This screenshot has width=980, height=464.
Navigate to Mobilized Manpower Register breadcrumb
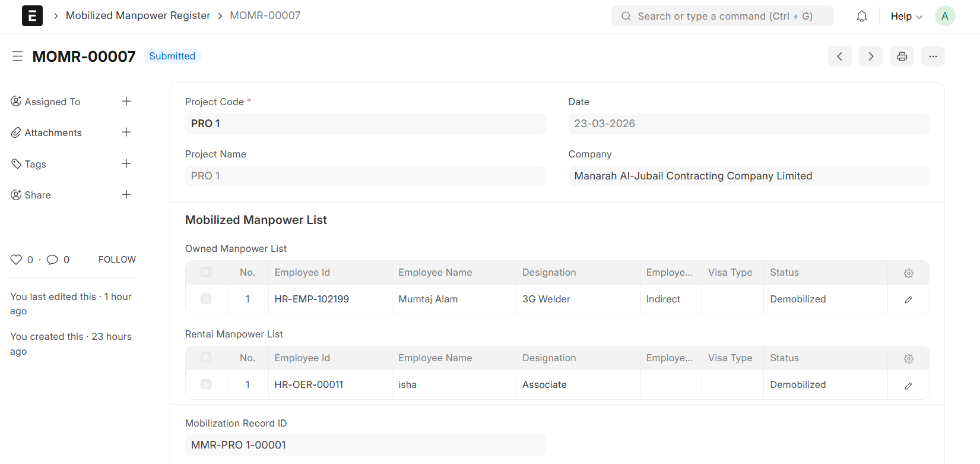click(x=138, y=15)
